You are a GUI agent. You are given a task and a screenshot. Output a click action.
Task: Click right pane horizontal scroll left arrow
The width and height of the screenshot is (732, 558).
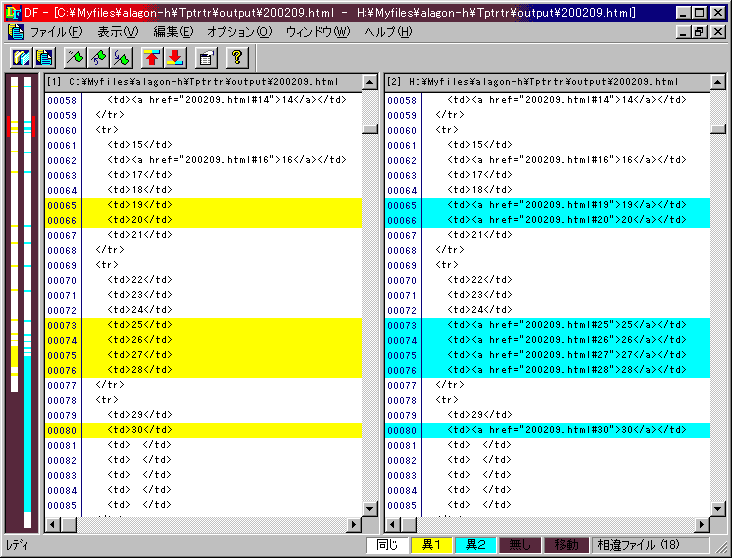pyautogui.click(x=393, y=525)
